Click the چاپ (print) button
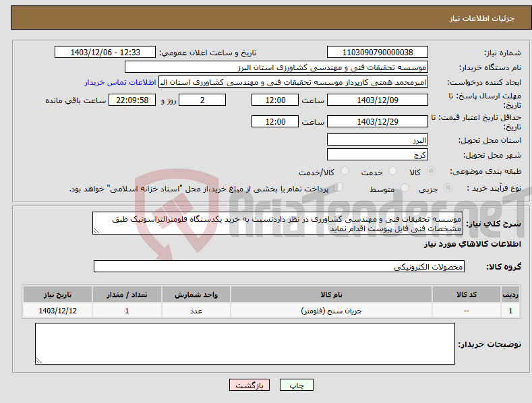532x403 pixels. click(296, 385)
